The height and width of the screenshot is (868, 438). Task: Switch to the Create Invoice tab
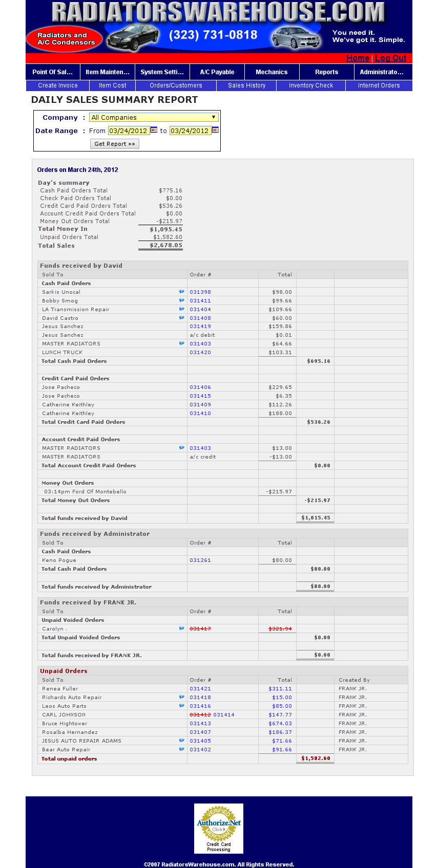coord(58,85)
